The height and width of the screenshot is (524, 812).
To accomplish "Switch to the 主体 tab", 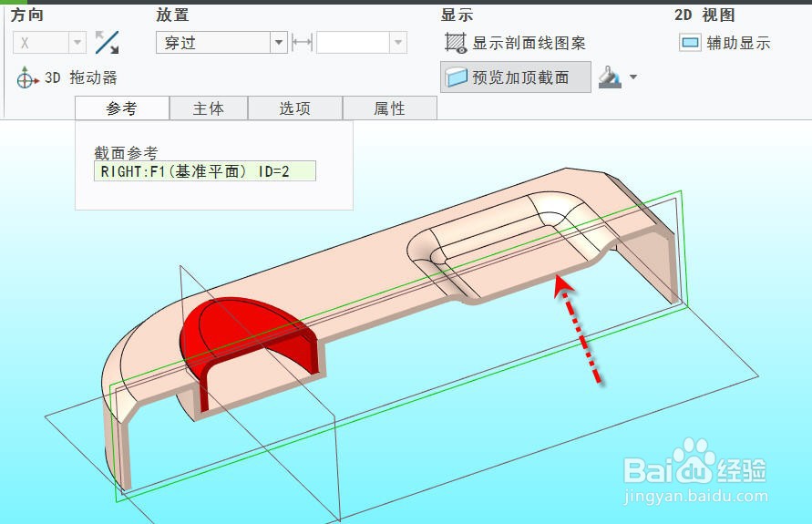I will pos(209,108).
